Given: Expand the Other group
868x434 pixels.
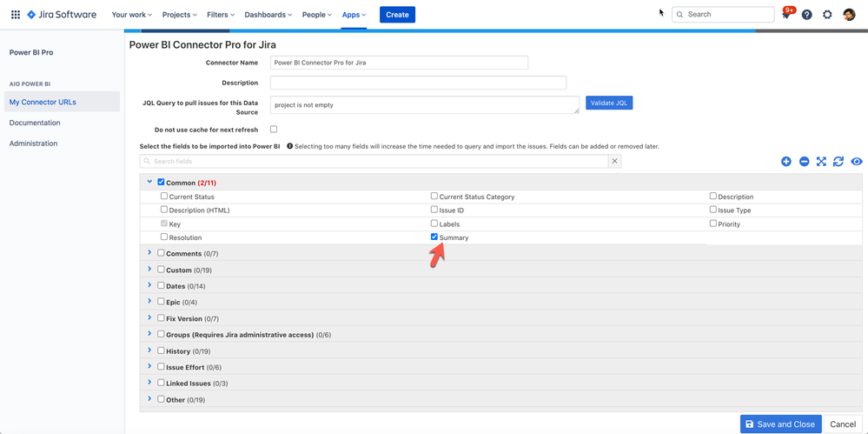Looking at the screenshot, I should [149, 399].
